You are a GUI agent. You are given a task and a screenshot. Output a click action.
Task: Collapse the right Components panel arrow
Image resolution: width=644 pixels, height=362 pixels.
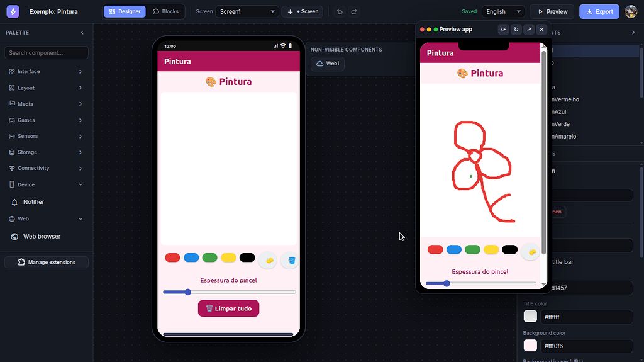coord(633,33)
